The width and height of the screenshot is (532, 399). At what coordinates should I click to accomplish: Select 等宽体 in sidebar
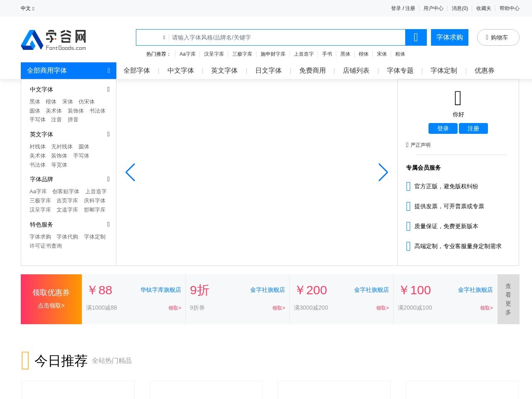[59, 165]
